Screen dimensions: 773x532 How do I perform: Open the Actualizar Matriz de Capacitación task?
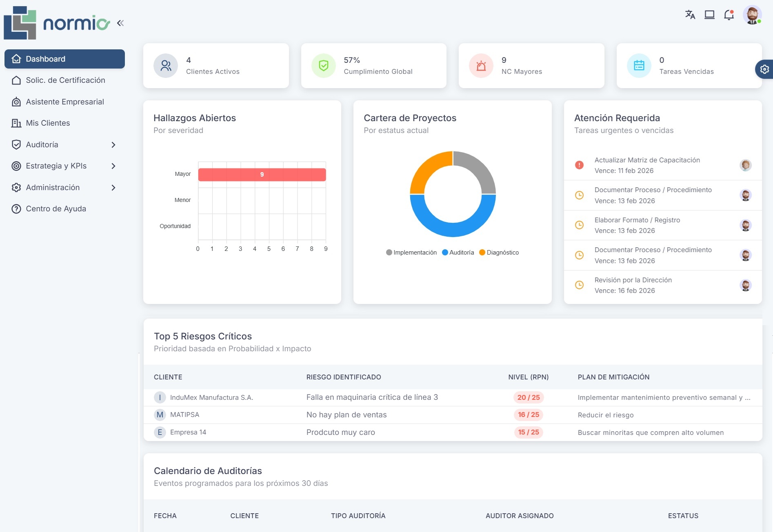pos(647,160)
